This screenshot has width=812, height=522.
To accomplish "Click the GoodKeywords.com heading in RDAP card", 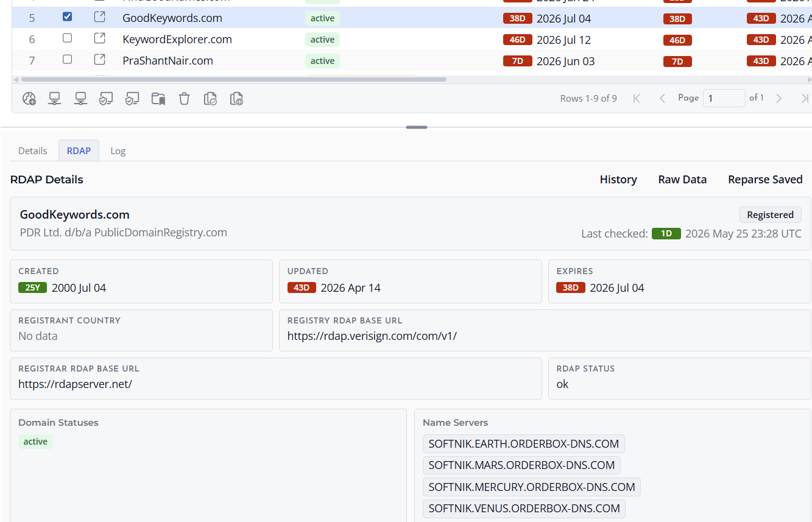I will point(75,214).
